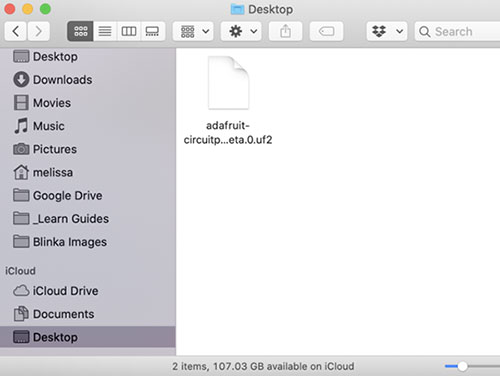The width and height of the screenshot is (500, 376).
Task: Switch to list view
Action: pos(105,31)
